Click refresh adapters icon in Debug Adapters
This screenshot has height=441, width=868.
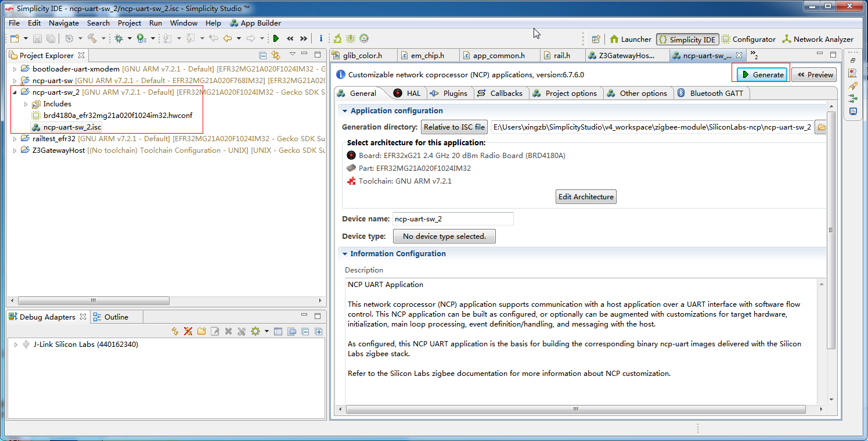pos(175,331)
